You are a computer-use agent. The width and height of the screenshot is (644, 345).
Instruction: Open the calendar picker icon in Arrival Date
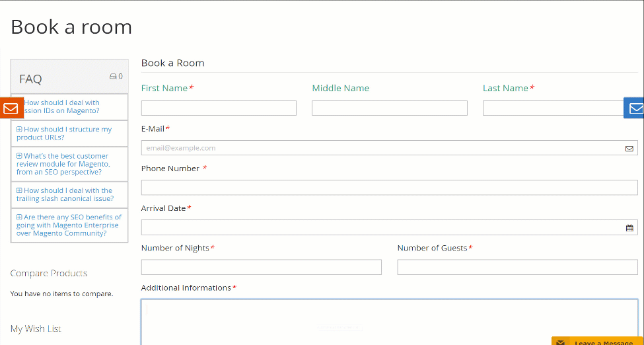click(629, 228)
